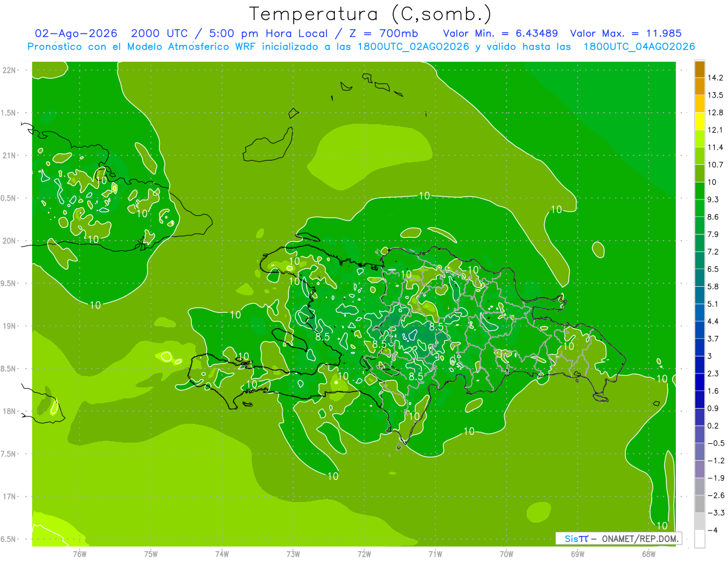Click the 68W longitude axis label
Viewport: 728px width, 562px height.
coord(648,554)
